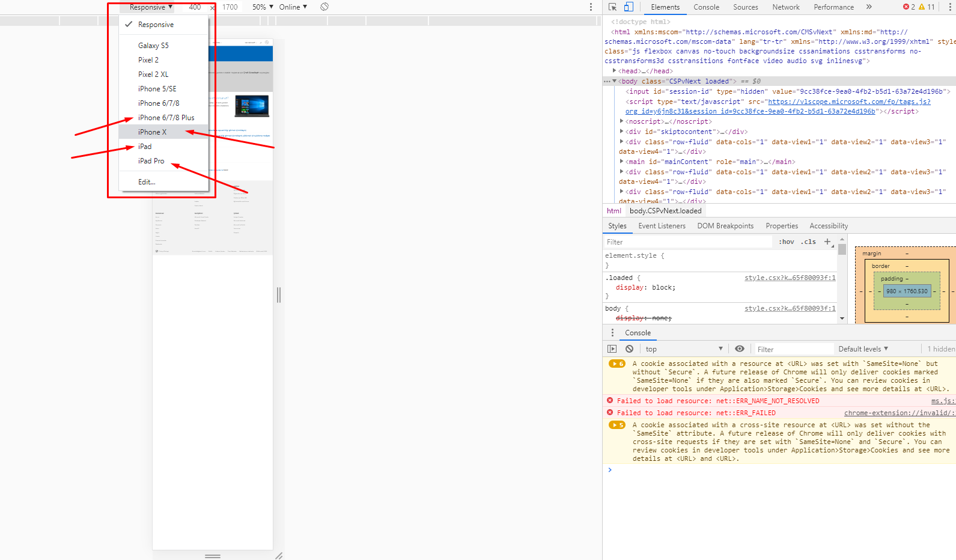Image resolution: width=956 pixels, height=560 pixels.
Task: Choose Galaxy S5 from the device list
Action: (x=163, y=46)
